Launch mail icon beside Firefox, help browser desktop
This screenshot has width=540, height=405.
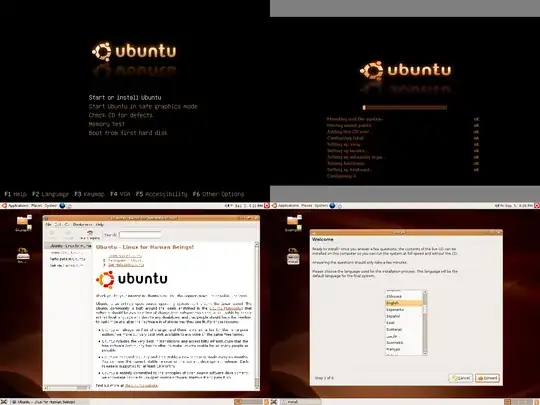click(x=69, y=206)
